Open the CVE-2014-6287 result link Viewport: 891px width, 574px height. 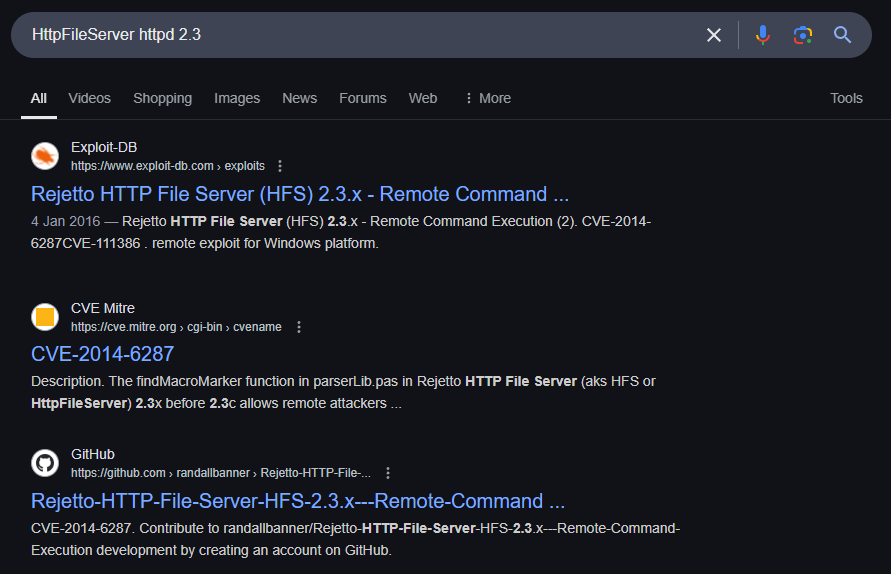pos(102,354)
